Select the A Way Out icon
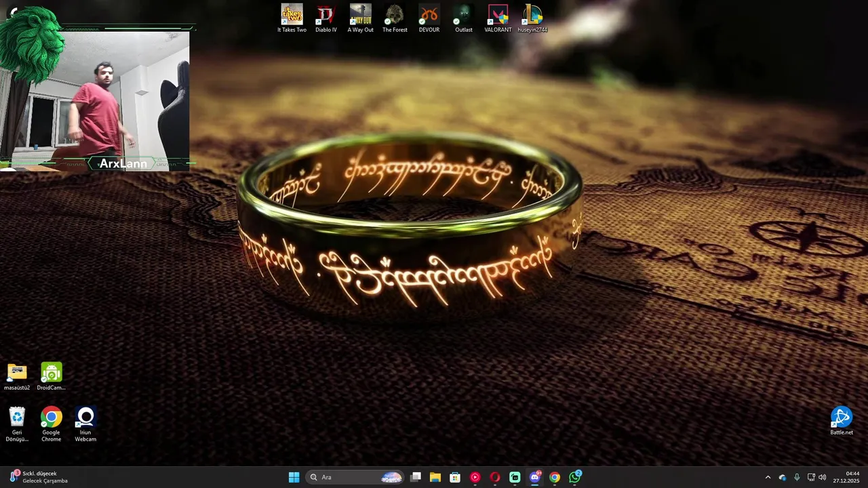Screen dimensions: 868x488 360,18
